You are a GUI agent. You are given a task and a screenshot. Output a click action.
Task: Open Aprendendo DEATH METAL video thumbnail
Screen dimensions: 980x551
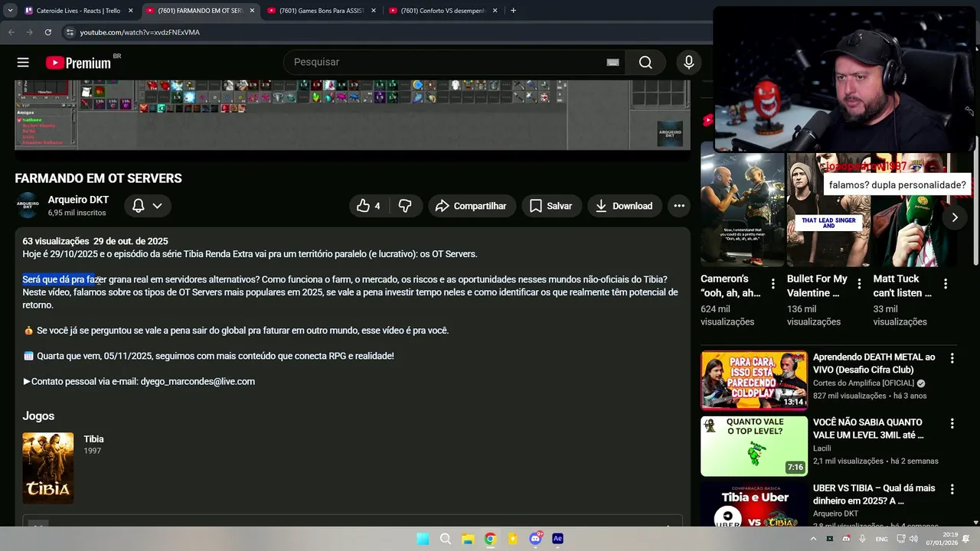(x=754, y=380)
